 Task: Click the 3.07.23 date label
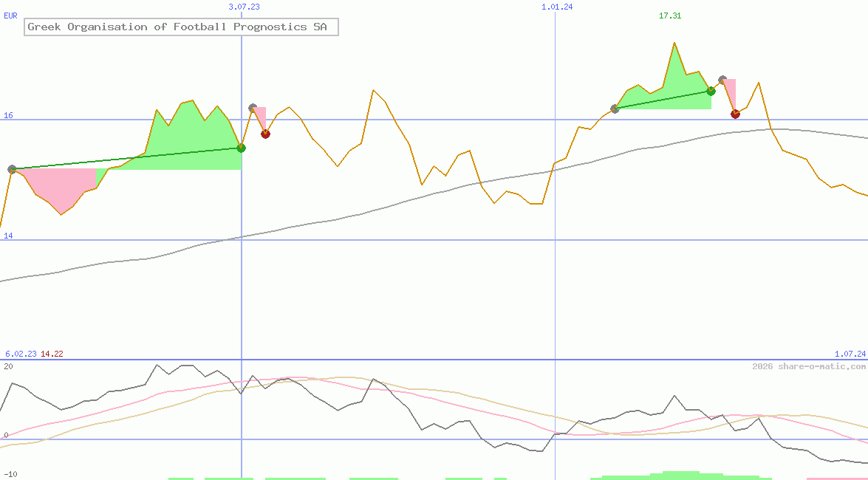(244, 7)
